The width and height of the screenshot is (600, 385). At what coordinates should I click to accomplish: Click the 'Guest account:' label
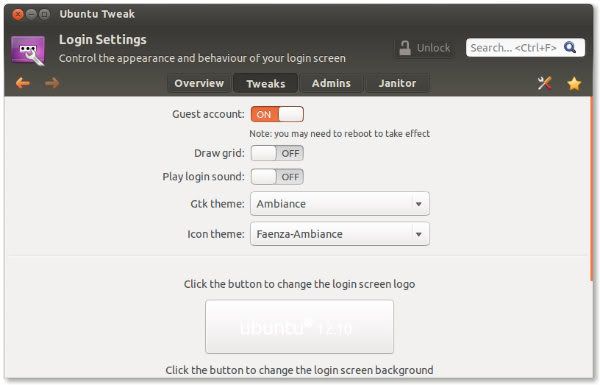click(208, 114)
